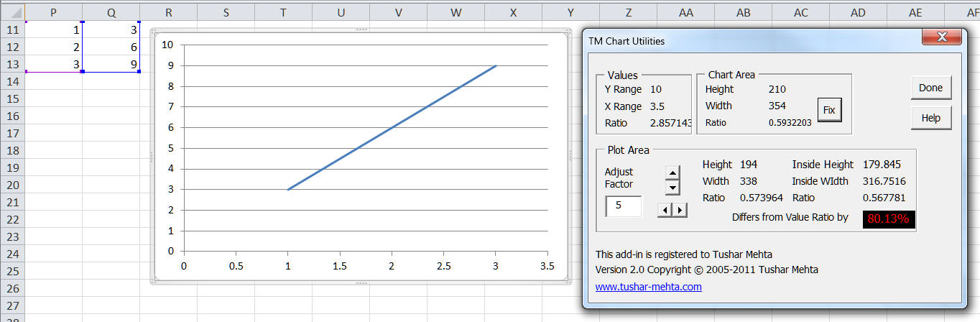Select the blue line series in chart
Screen dimensions: 980x322
coord(392,127)
